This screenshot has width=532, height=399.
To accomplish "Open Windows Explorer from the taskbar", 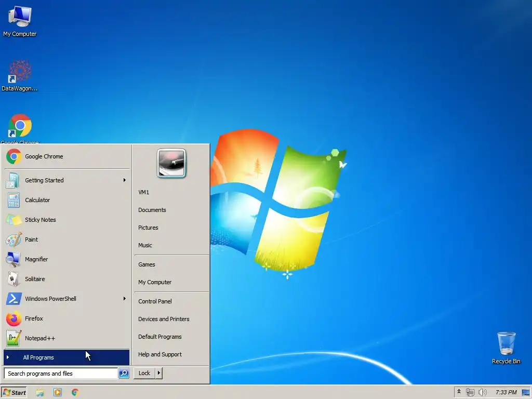I will coord(40,393).
